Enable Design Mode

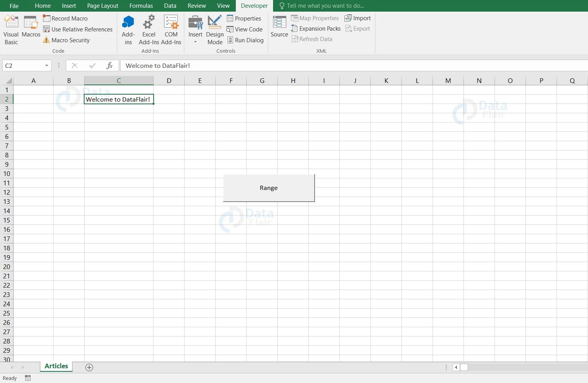coord(214,29)
